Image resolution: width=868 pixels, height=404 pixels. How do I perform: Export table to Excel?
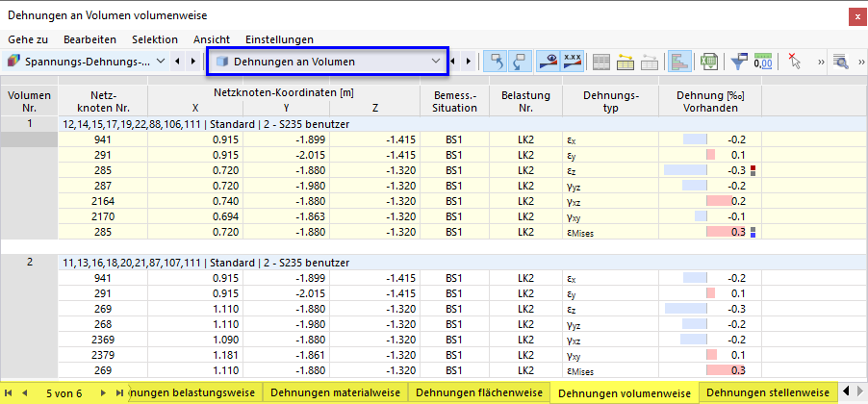click(708, 62)
